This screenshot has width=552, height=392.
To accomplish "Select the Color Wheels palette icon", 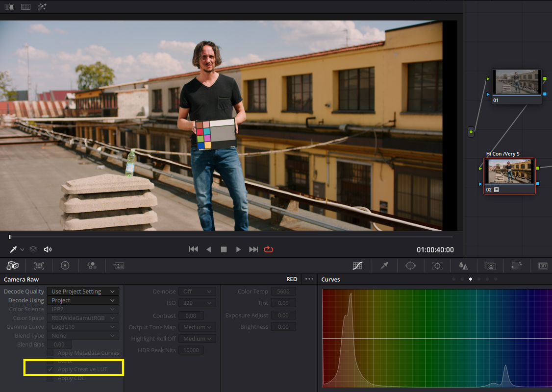I will 65,266.
